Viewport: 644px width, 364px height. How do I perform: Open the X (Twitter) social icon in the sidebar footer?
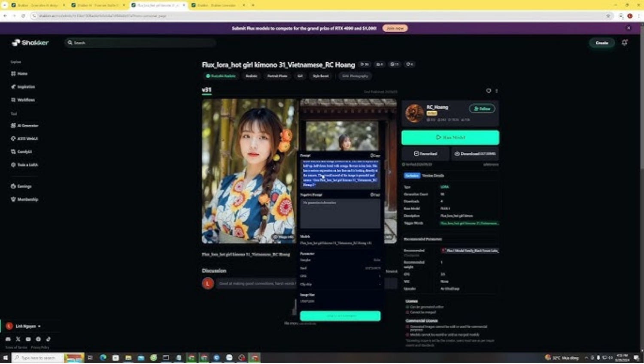point(18,340)
